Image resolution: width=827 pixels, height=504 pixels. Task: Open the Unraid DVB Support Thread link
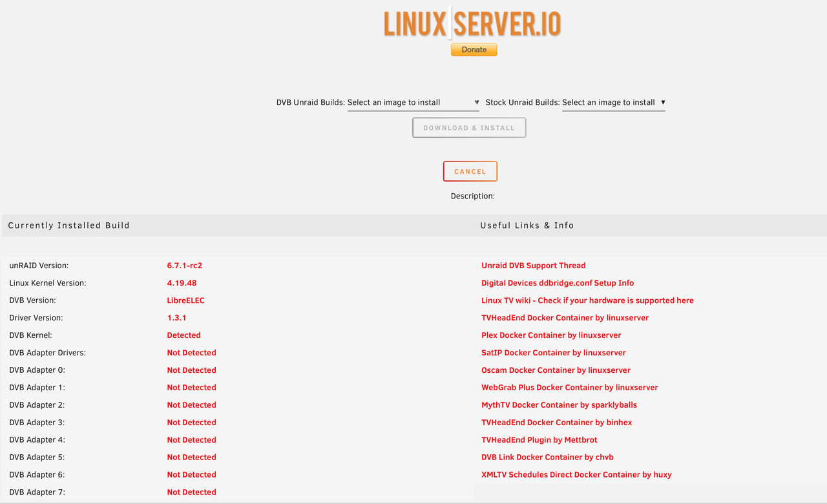pyautogui.click(x=533, y=266)
